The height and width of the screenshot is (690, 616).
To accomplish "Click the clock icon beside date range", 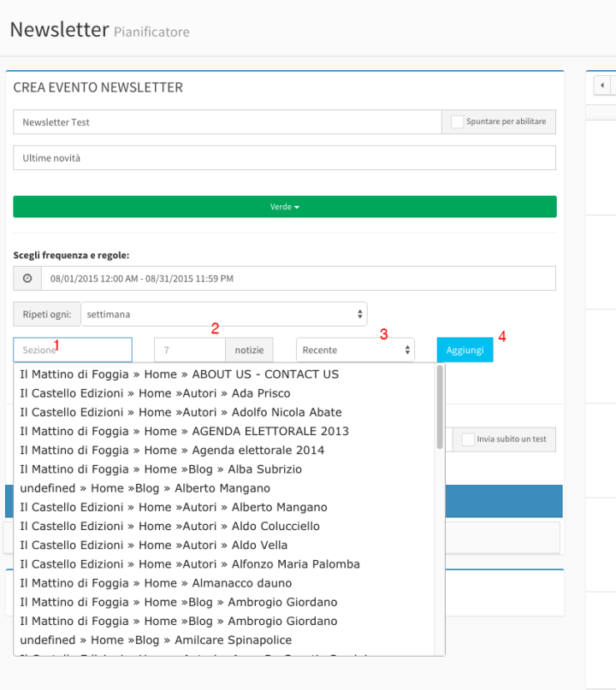I will (x=27, y=278).
